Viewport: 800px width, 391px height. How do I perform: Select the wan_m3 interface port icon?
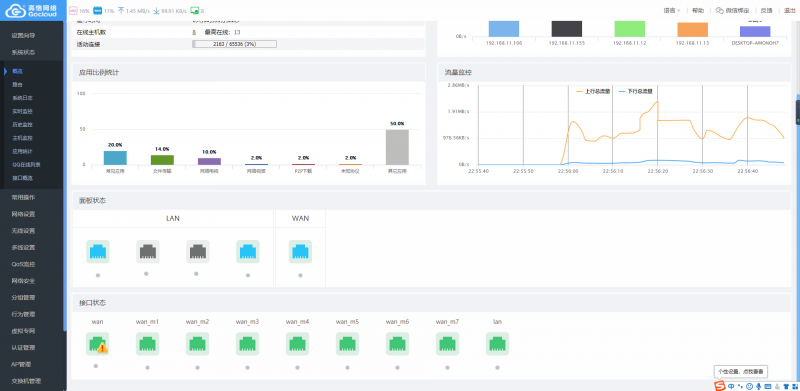click(x=247, y=344)
